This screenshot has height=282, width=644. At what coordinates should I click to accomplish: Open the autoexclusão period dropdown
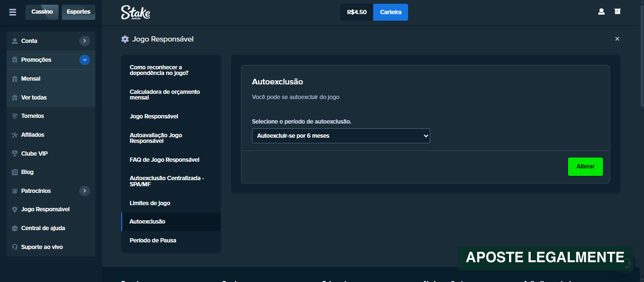point(341,136)
